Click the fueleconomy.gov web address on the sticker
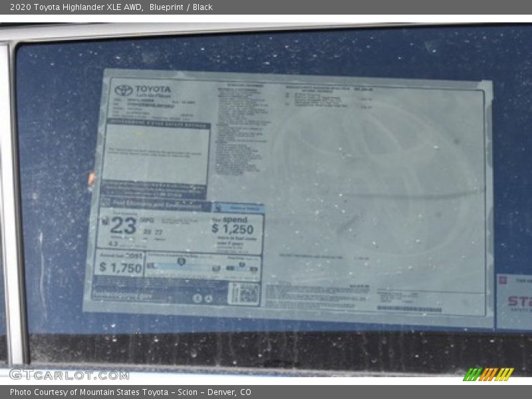This screenshot has width=532, height=399. point(122,295)
